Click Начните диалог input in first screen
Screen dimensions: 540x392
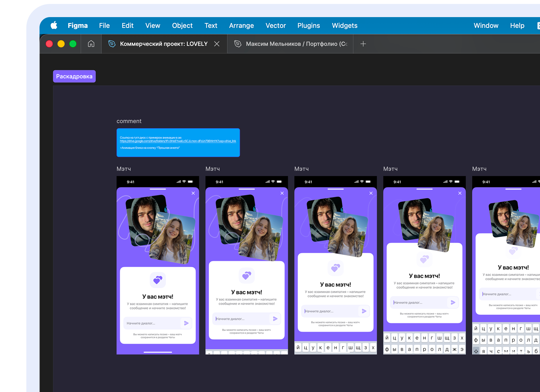(x=151, y=323)
